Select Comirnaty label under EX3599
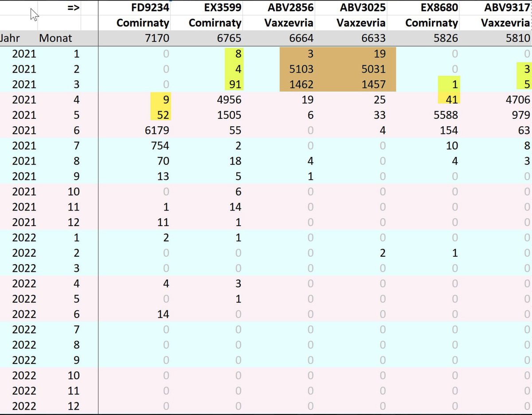This screenshot has height=415, width=532. point(215,23)
